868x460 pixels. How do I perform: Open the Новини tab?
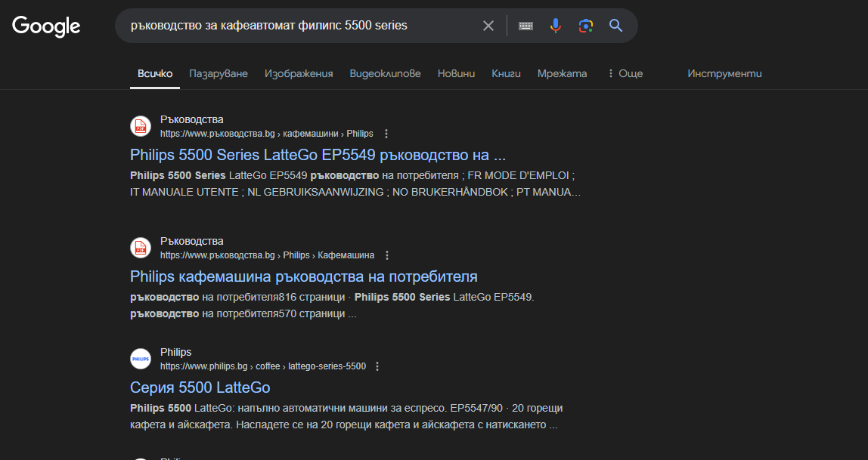[456, 73]
